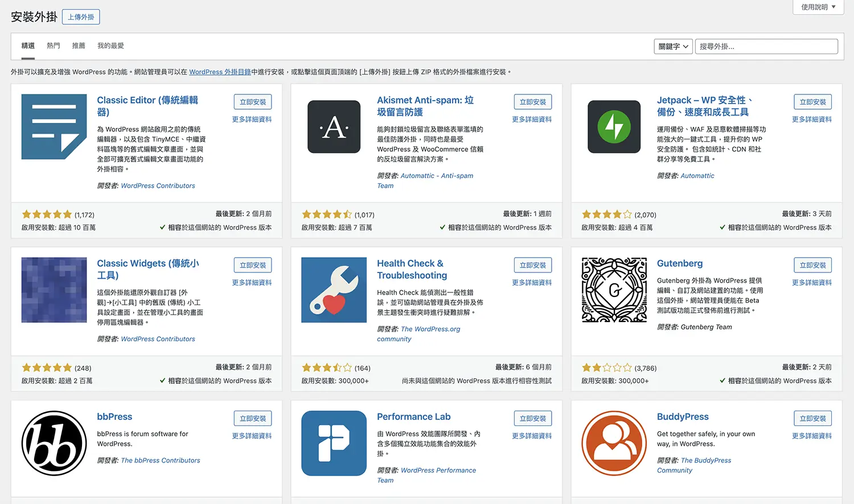Install the Classic Widgets plugin

click(253, 265)
